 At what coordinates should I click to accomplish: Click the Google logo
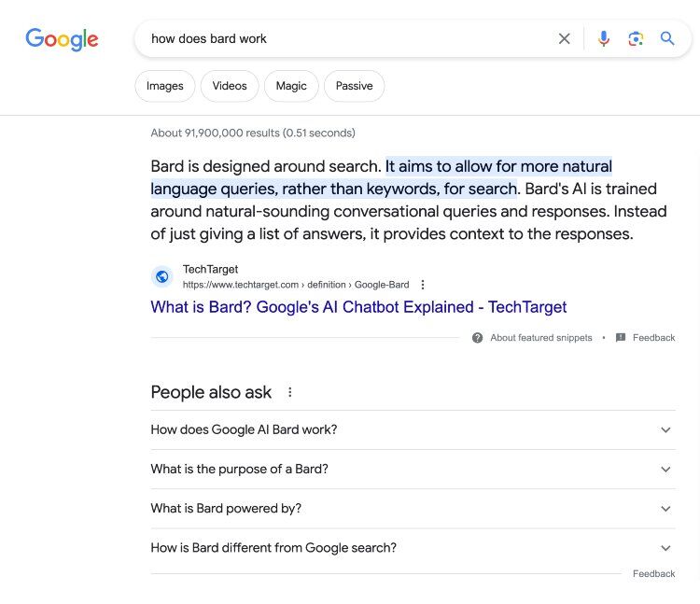coord(62,39)
